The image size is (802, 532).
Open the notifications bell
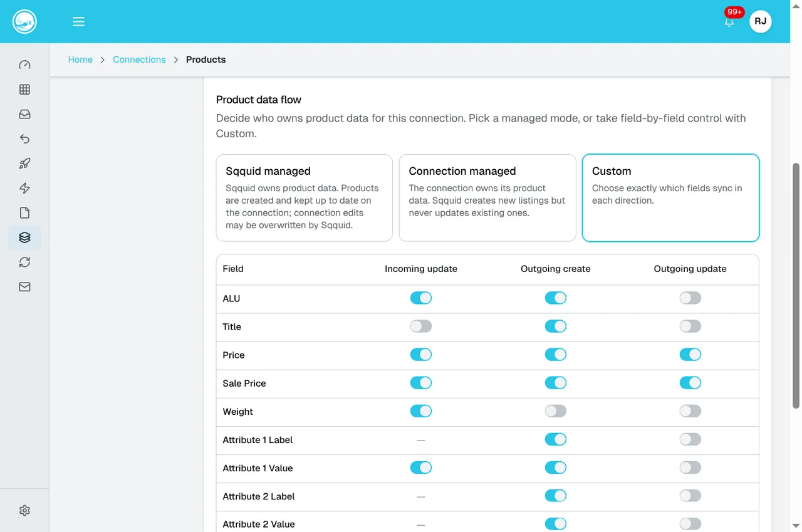click(x=729, y=21)
